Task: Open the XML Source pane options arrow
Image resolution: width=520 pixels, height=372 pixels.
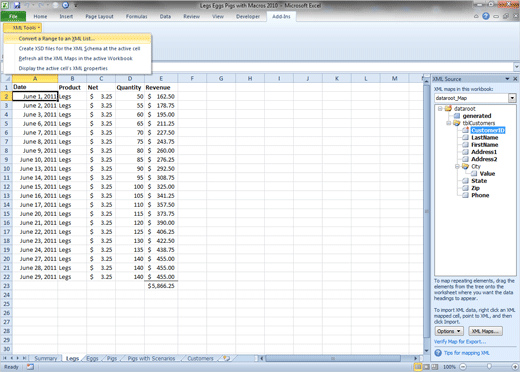Action: pyautogui.click(x=507, y=79)
